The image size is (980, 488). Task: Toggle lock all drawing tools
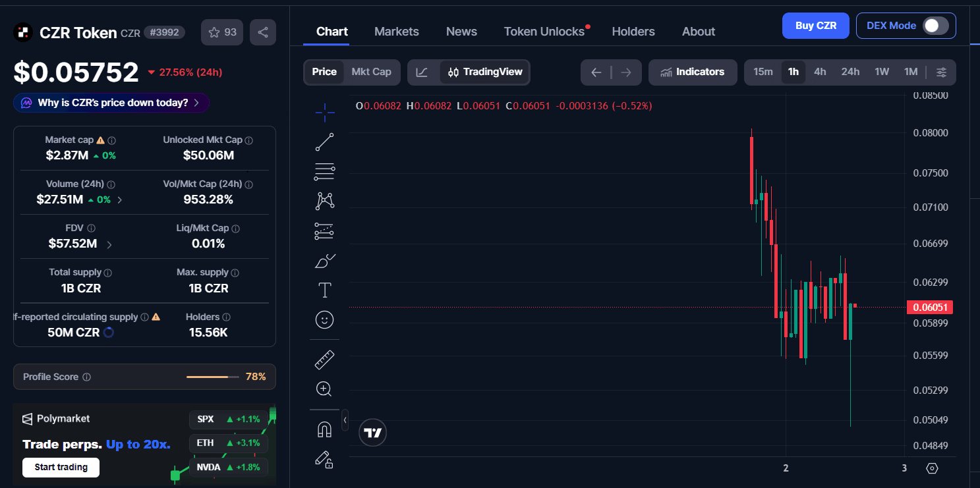point(324,459)
